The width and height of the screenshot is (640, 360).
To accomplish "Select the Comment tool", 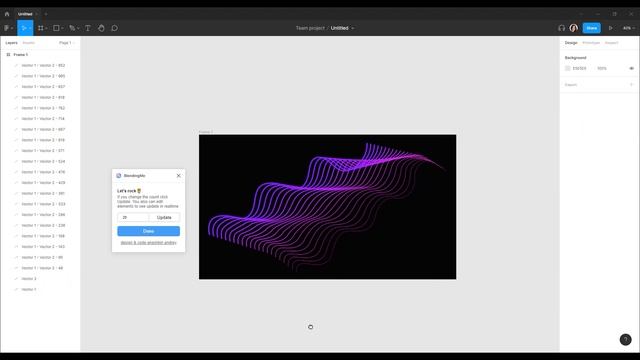I will coord(115,28).
